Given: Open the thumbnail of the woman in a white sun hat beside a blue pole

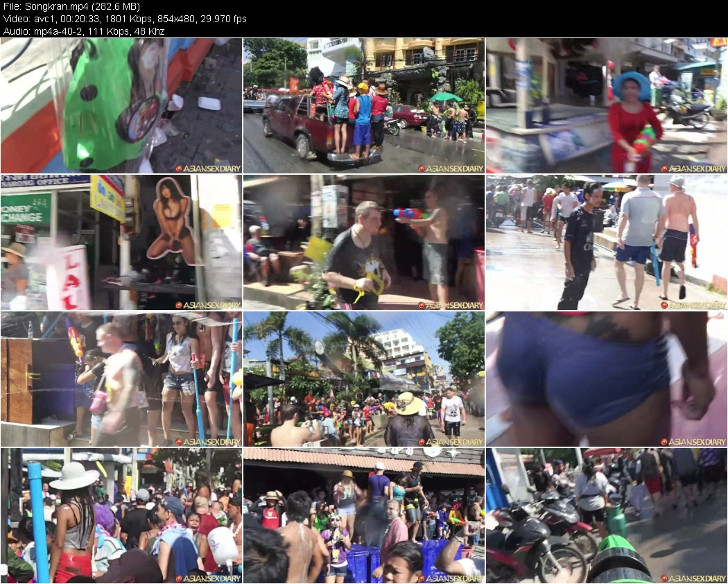Looking at the screenshot, I should pyautogui.click(x=121, y=516).
